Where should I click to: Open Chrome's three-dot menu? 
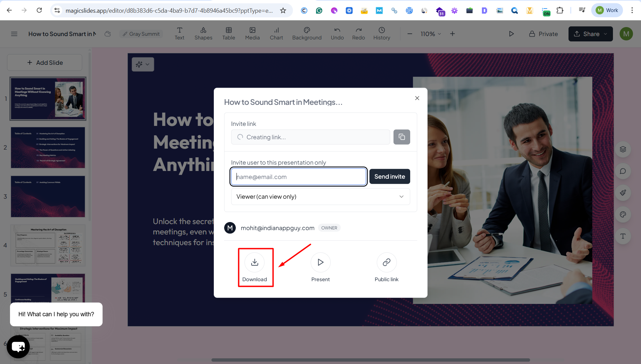(x=632, y=10)
